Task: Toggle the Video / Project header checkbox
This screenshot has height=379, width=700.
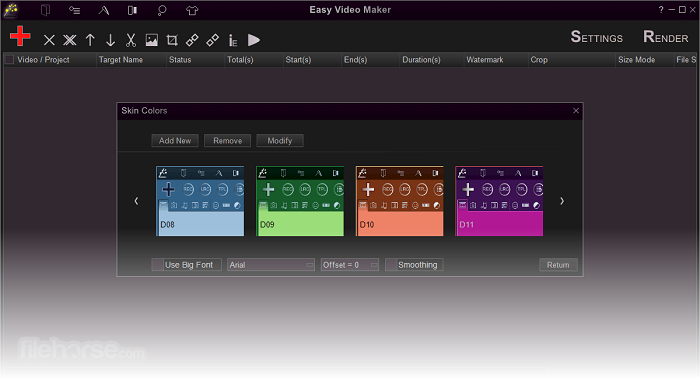Action: pyautogui.click(x=9, y=60)
